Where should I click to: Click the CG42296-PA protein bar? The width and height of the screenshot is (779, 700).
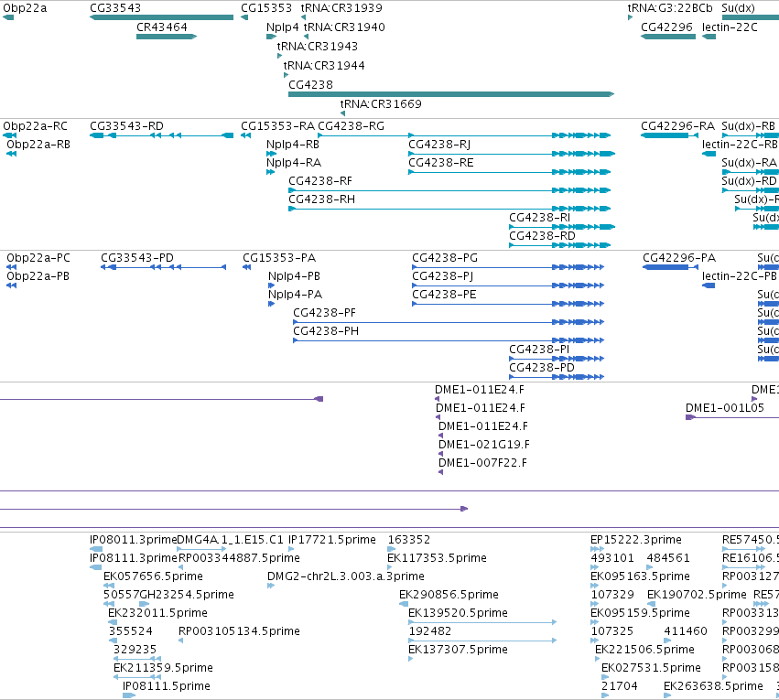click(670, 267)
